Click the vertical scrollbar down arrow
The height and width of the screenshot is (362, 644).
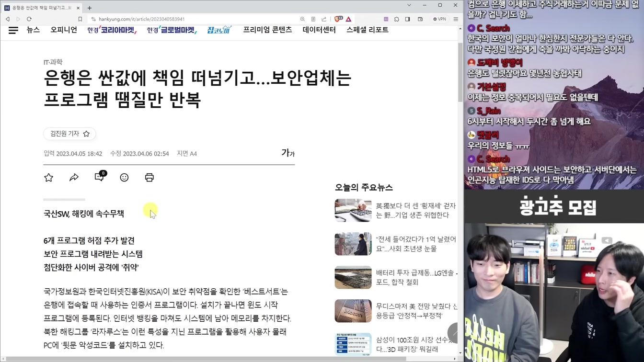[460, 353]
